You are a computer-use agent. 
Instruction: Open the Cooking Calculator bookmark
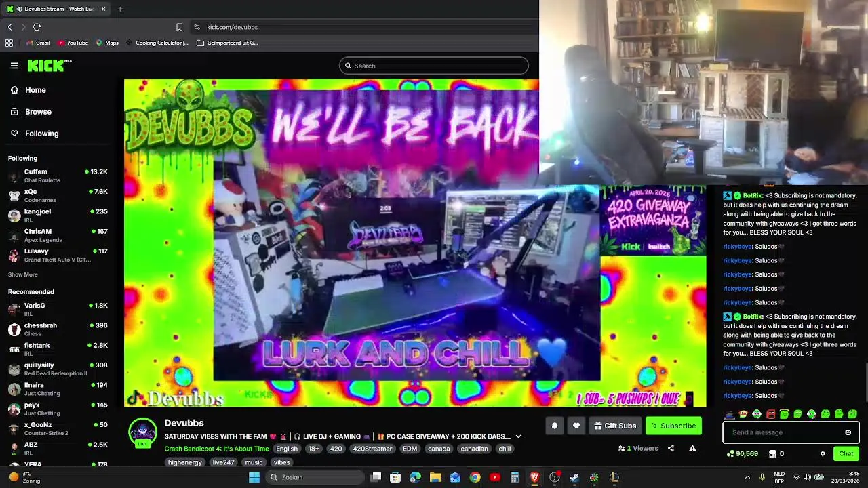pos(157,43)
